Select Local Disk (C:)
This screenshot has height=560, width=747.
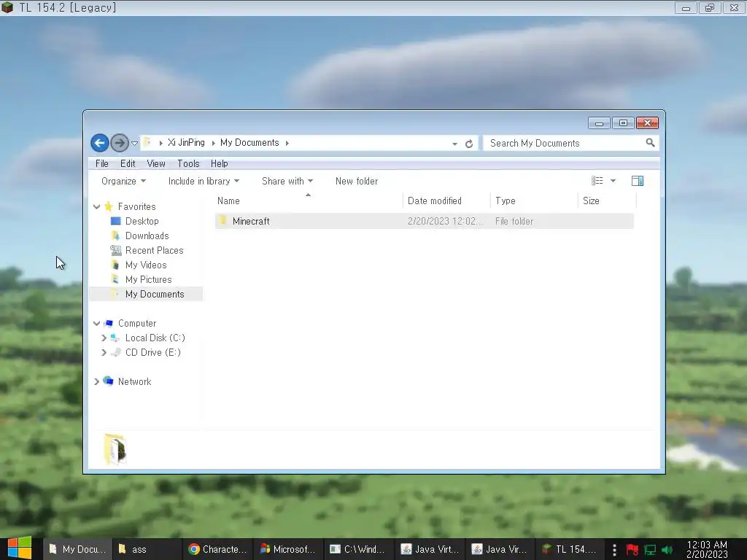[x=155, y=338]
